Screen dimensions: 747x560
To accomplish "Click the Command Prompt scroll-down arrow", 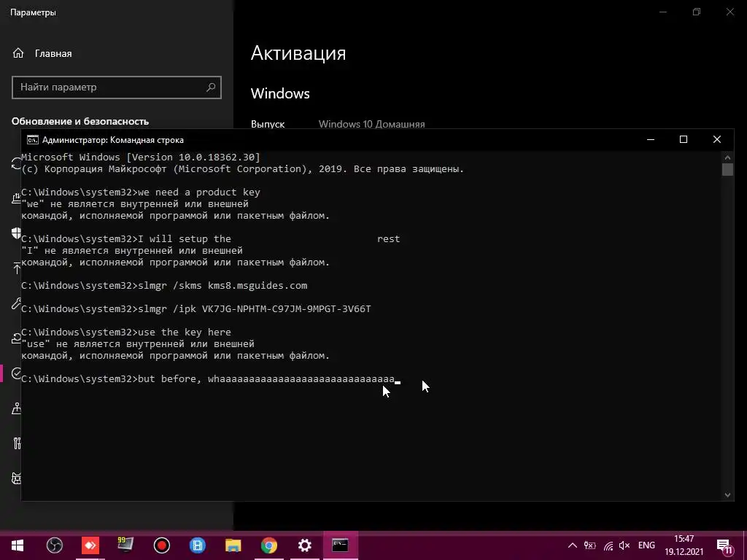I will pyautogui.click(x=727, y=495).
